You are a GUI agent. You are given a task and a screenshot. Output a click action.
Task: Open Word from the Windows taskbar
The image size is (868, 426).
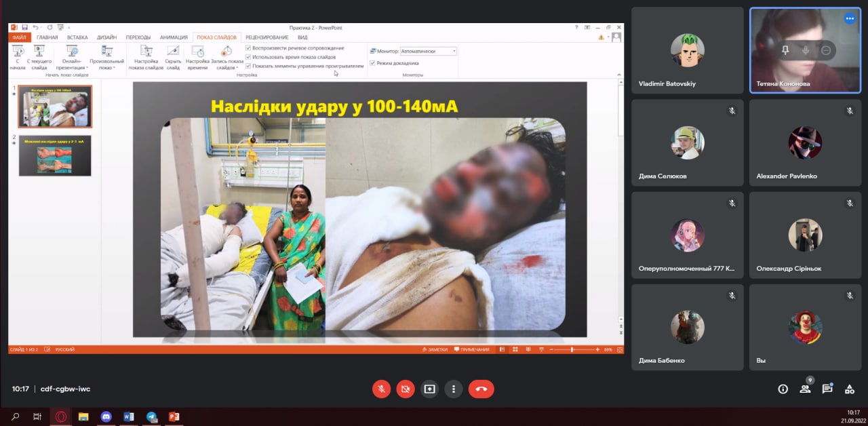[x=129, y=417]
